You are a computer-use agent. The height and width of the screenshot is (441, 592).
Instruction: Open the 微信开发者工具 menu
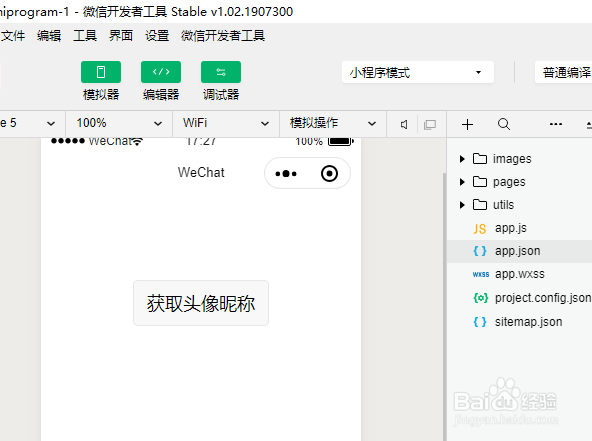click(223, 36)
